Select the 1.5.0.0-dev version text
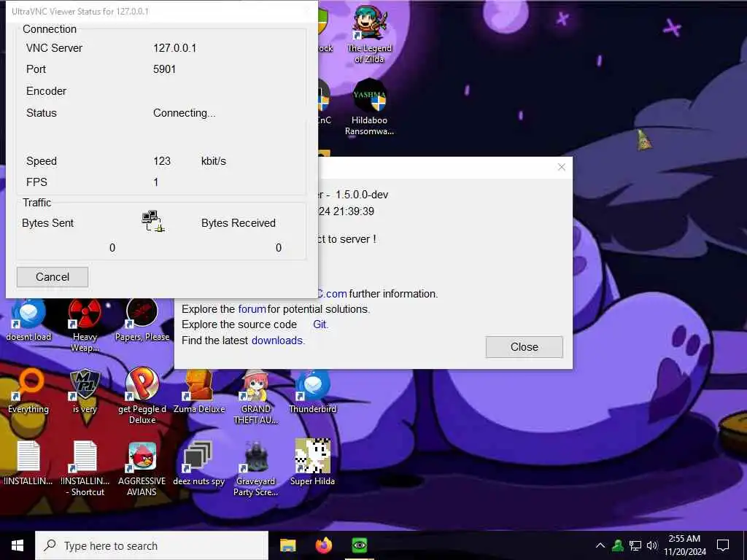 click(362, 195)
